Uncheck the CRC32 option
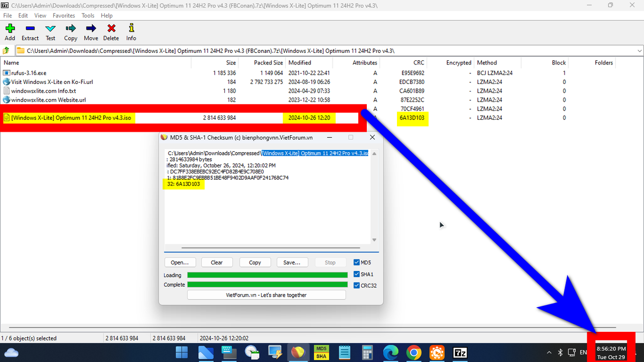The width and height of the screenshot is (644, 362). click(358, 285)
